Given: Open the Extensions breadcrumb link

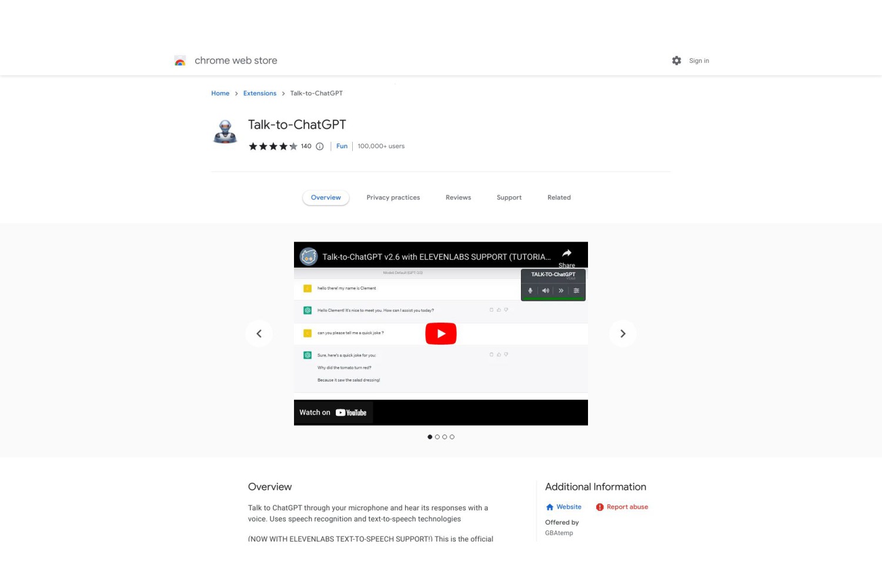Looking at the screenshot, I should tap(260, 93).
